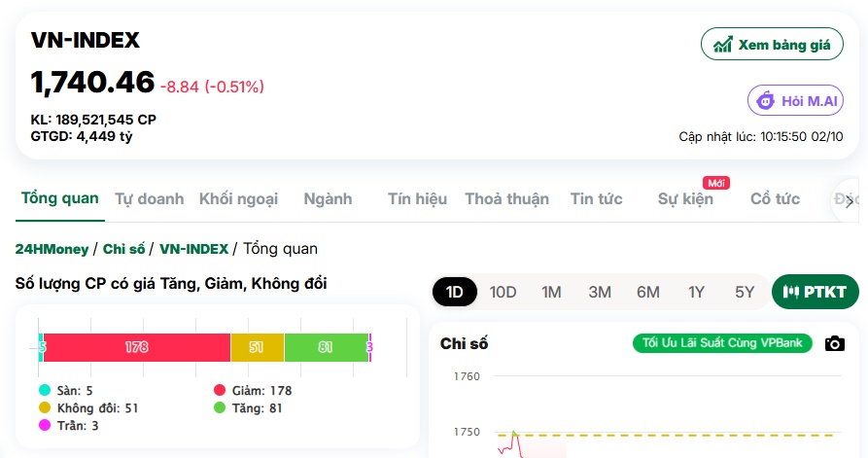This screenshot has width=868, height=458.
Task: Click KL: 189,521,545 CP volume text
Action: pyautogui.click(x=93, y=120)
